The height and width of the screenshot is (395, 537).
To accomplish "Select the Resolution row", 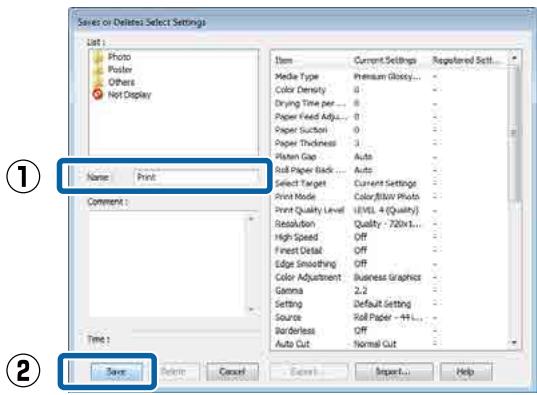I will click(x=390, y=224).
